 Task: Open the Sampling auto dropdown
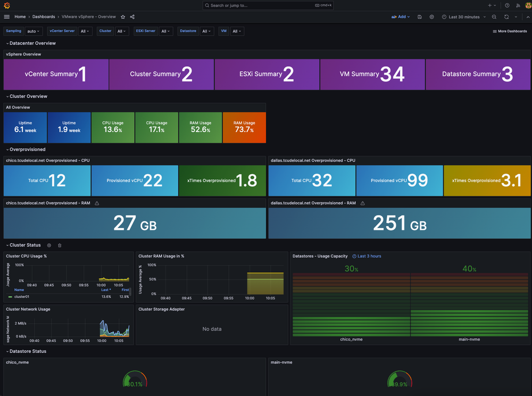(x=34, y=31)
